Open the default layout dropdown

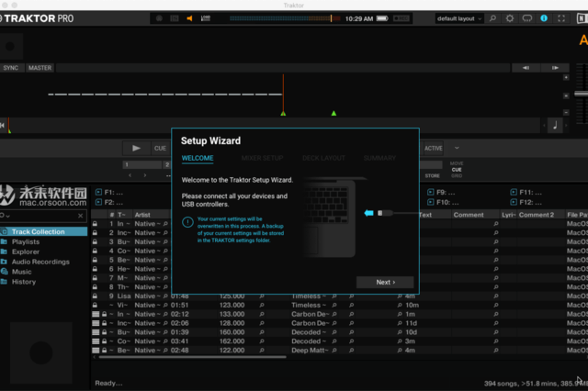[459, 18]
